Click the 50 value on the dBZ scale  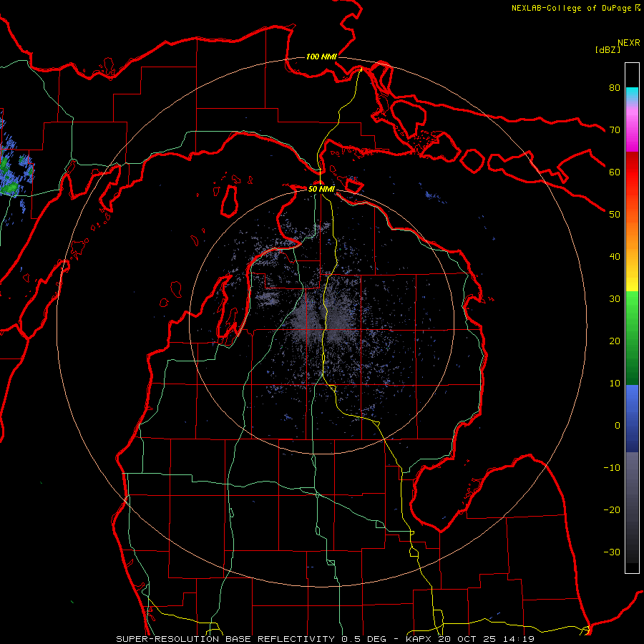(615, 215)
